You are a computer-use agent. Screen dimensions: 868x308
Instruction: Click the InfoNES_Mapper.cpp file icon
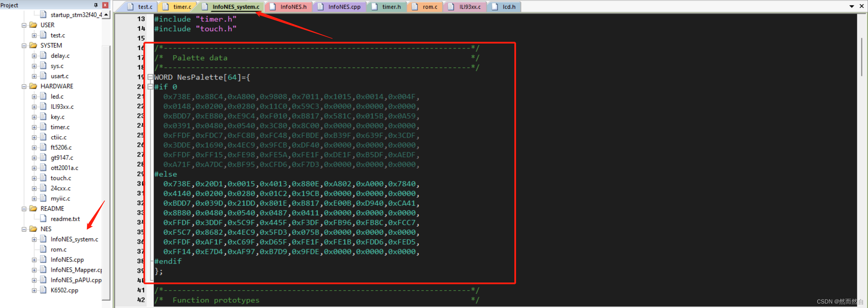(x=43, y=269)
